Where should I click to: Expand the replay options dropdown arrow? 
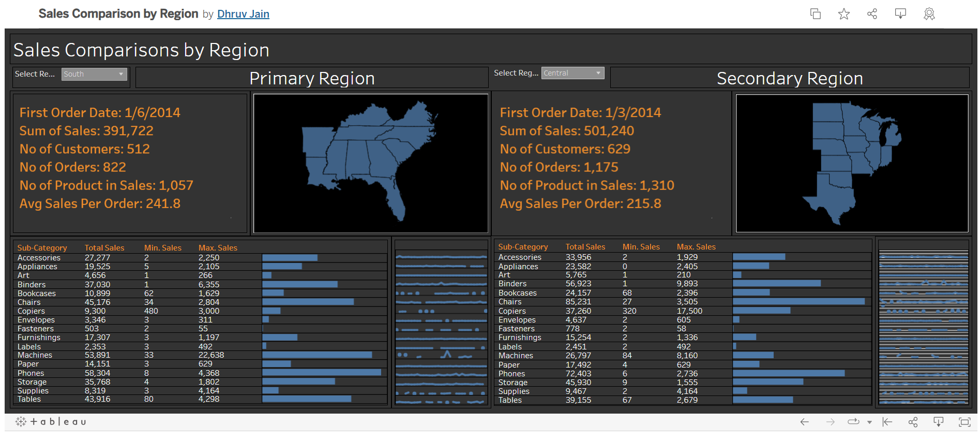pyautogui.click(x=869, y=422)
